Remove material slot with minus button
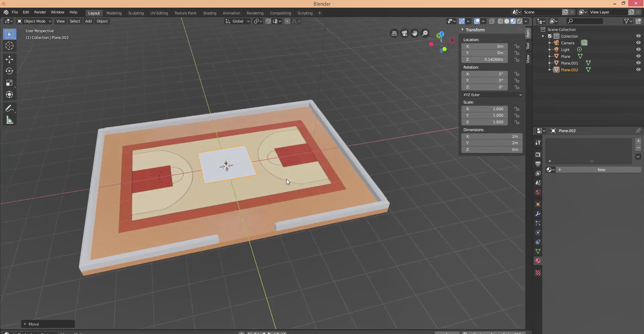The image size is (644, 334). pyautogui.click(x=638, y=148)
